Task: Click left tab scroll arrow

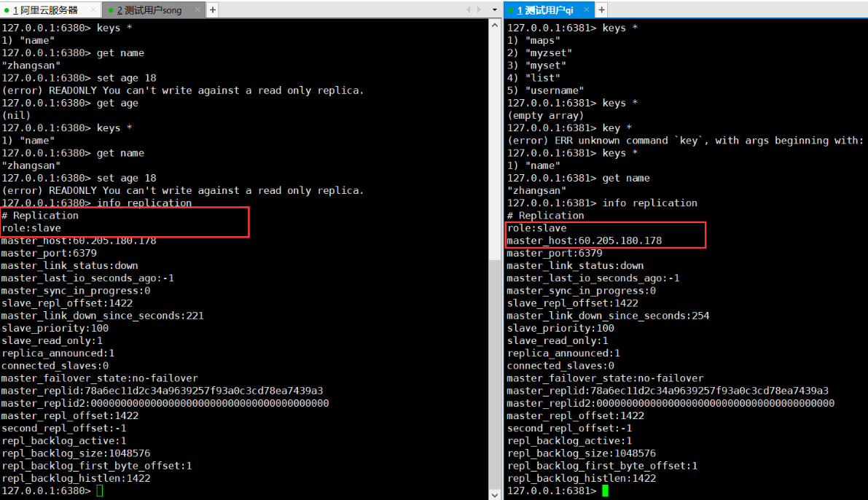Action: [x=469, y=10]
